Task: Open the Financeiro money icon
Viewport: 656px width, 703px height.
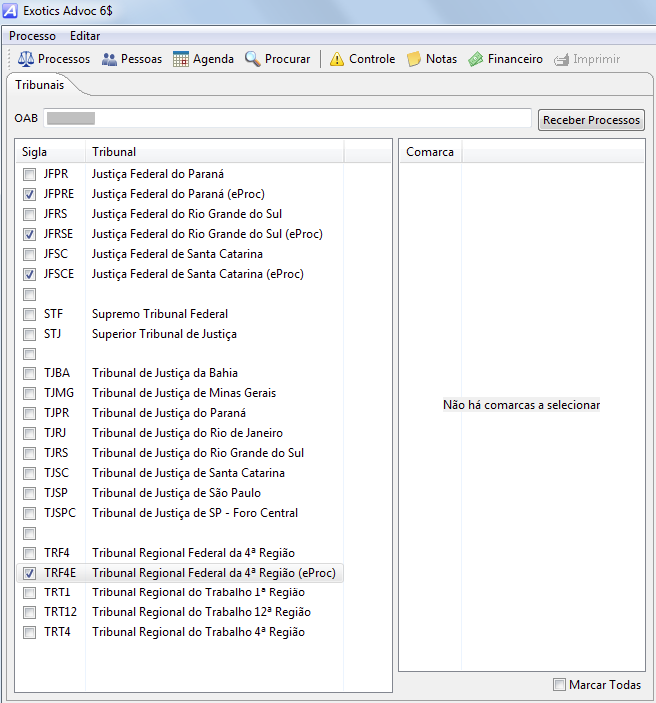Action: (x=476, y=59)
